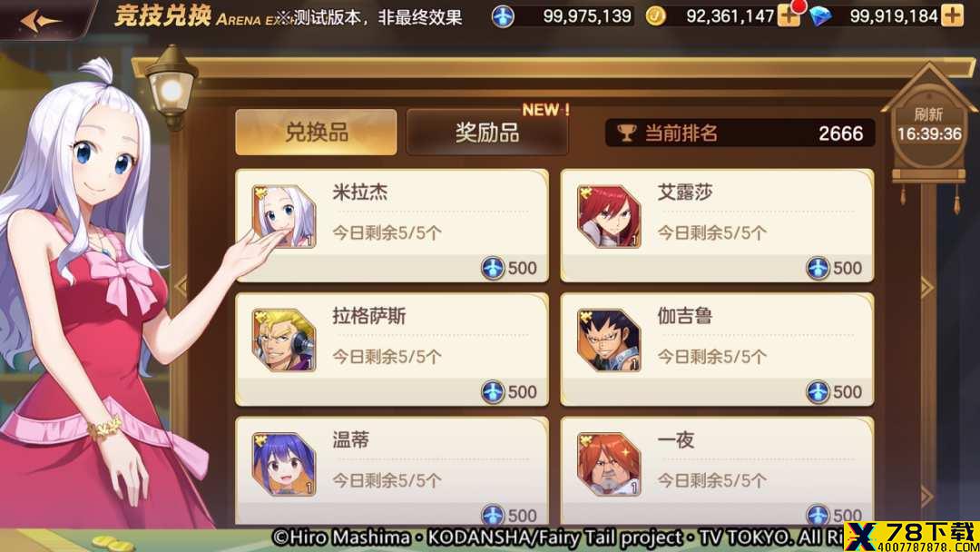Viewport: 980px width, 552px height.
Task: Pick the 温蒂 character portrait
Action: 284,464
